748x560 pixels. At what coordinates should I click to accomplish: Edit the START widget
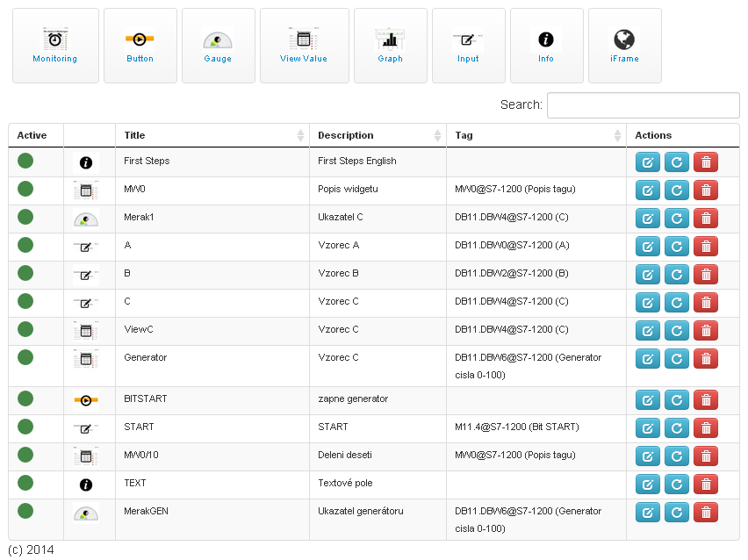click(647, 427)
